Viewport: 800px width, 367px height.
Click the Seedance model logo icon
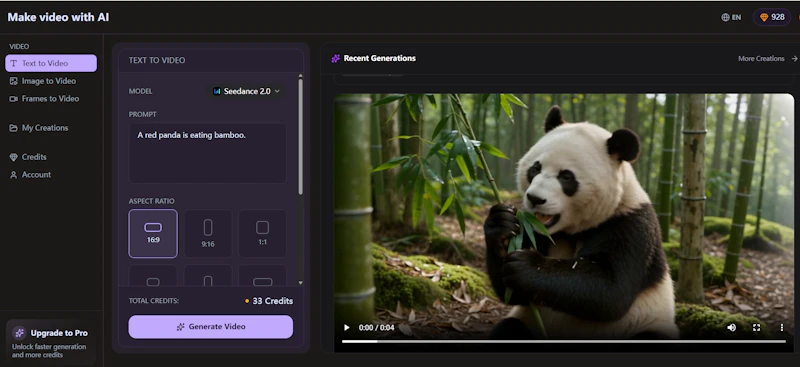[x=217, y=91]
